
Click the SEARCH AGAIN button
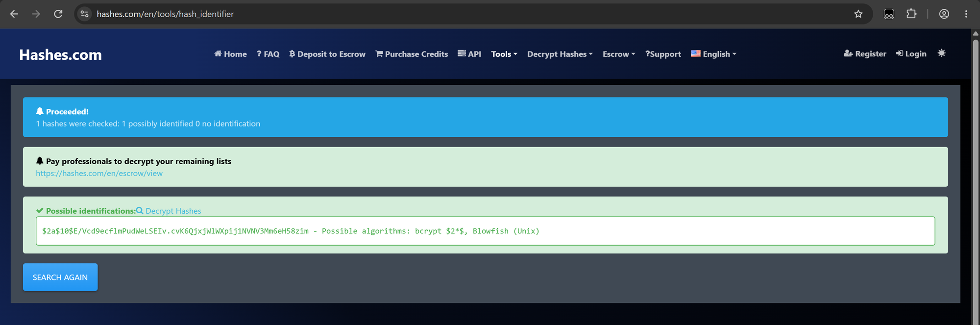click(x=60, y=277)
